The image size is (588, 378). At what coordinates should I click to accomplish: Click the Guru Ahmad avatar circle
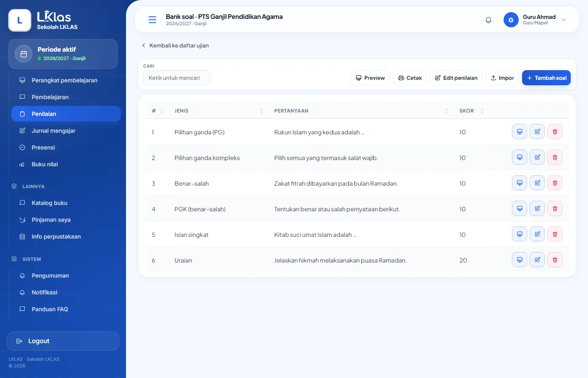click(511, 20)
